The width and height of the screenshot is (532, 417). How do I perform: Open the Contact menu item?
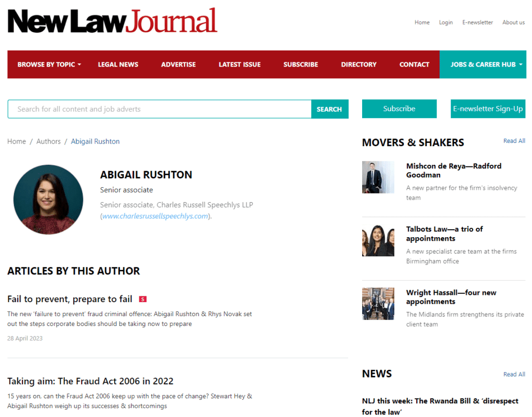click(414, 64)
